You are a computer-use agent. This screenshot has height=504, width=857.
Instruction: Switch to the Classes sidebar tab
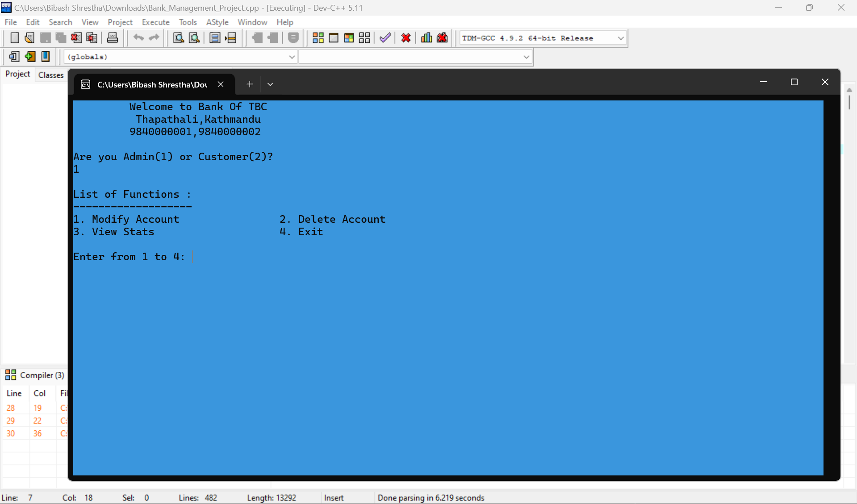51,75
